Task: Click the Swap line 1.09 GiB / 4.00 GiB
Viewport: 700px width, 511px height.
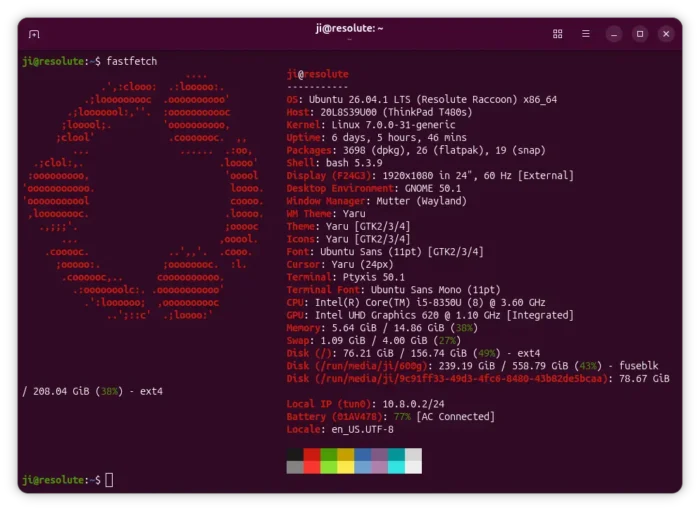Action: pos(373,341)
